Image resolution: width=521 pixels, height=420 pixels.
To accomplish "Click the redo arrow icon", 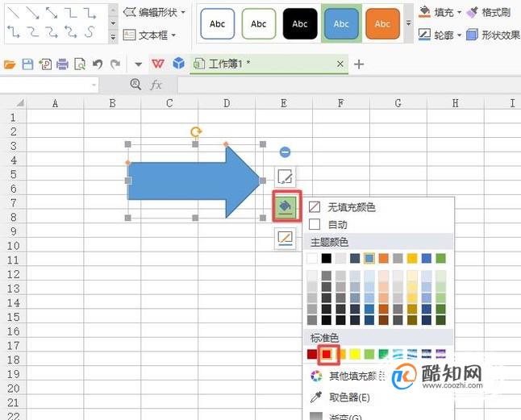I will coord(115,64).
